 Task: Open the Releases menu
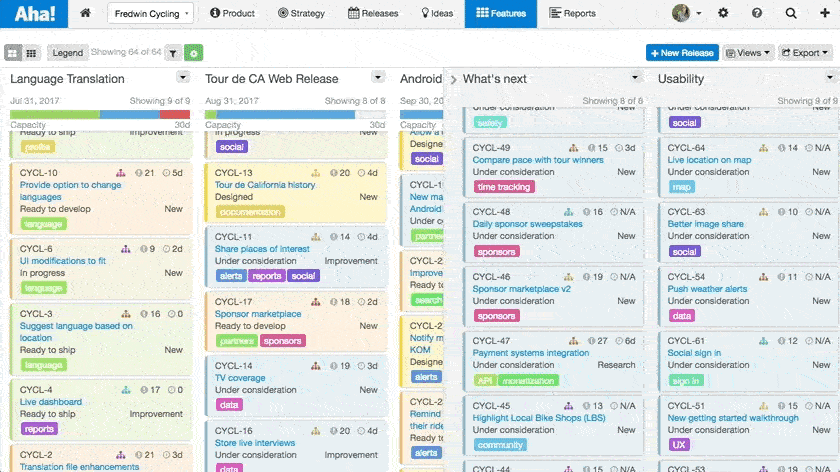coord(373,13)
